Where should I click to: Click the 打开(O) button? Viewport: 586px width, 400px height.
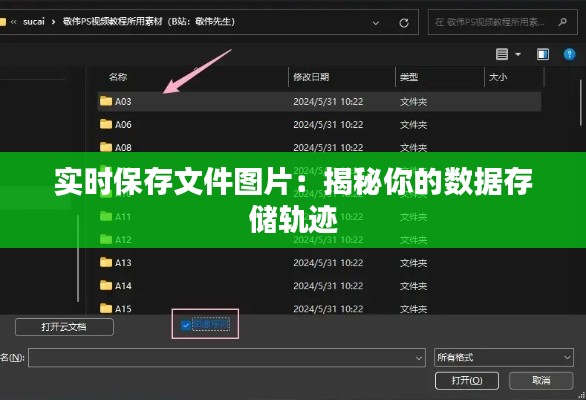coord(467,381)
